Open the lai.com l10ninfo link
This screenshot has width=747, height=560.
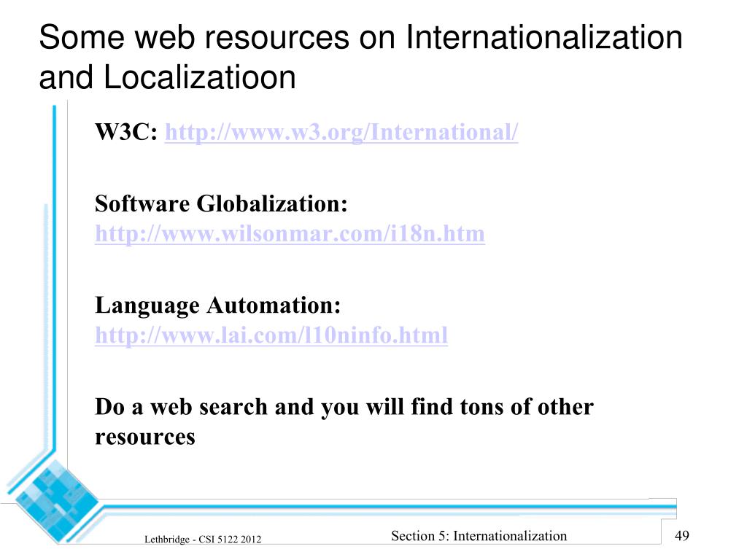pos(271,335)
